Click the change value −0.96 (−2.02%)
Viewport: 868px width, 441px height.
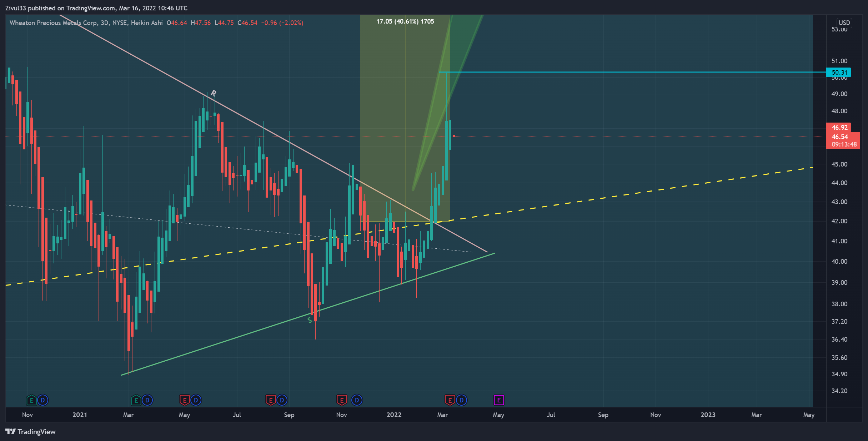tap(282, 23)
